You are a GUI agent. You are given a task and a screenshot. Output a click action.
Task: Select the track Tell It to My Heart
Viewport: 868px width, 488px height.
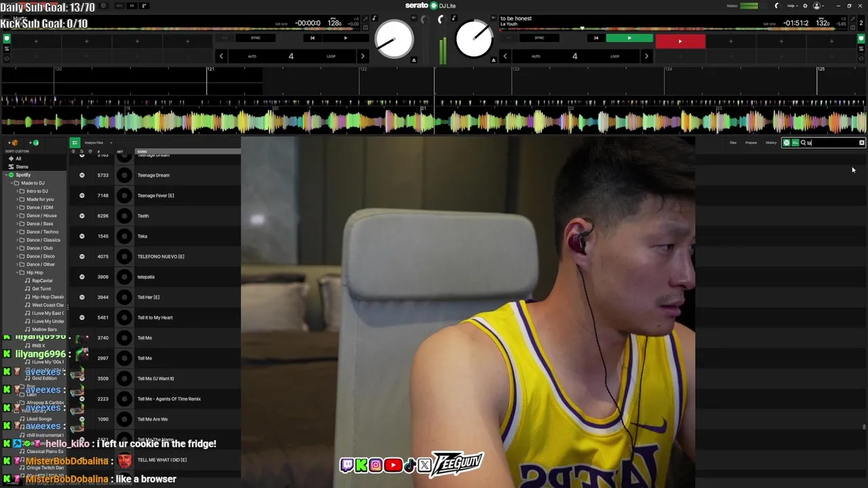tap(155, 317)
